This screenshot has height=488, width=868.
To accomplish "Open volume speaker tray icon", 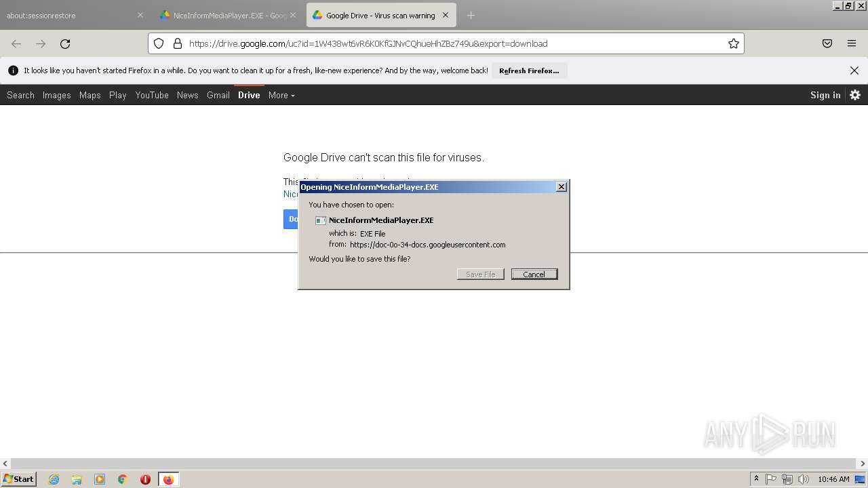I will pos(804,479).
